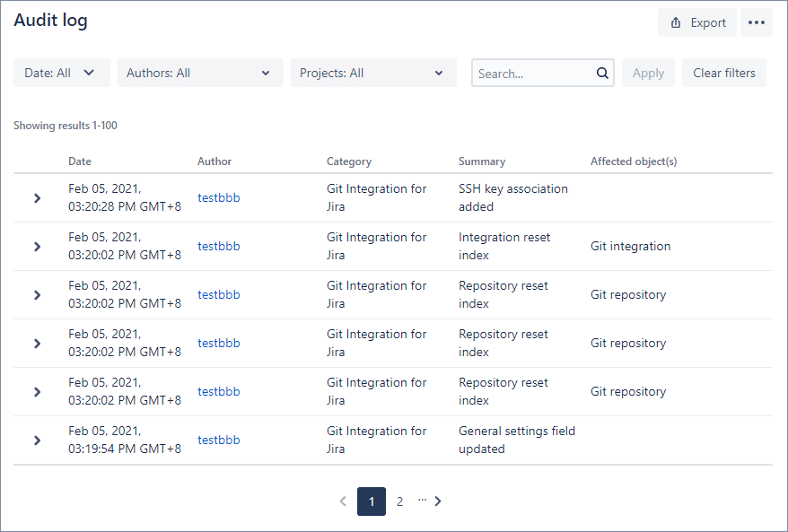Screen dimensions: 788x532
Task: Click the Date column header
Action: coord(80,161)
